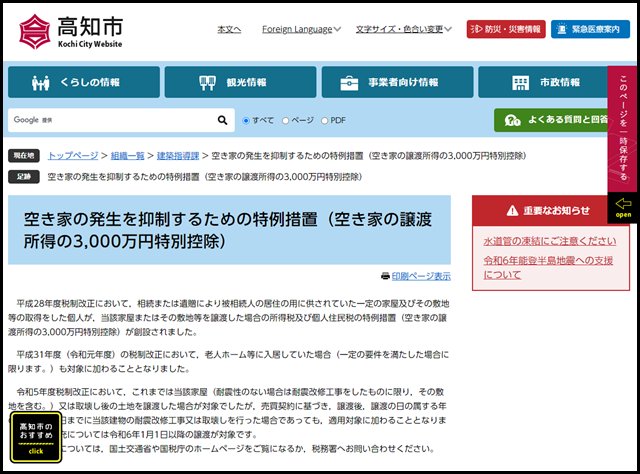Viewport: 640px width, 474px height.
Task: Go to 組織一覧 breadcrumb link
Action: 128,156
